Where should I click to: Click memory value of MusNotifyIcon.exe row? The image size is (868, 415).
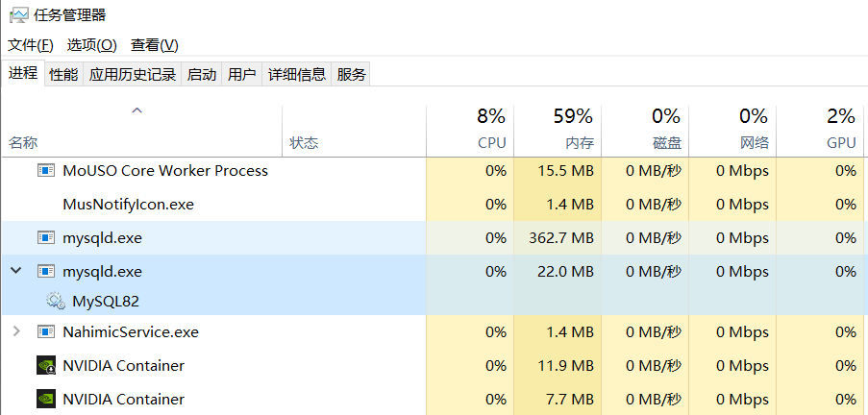coord(572,205)
